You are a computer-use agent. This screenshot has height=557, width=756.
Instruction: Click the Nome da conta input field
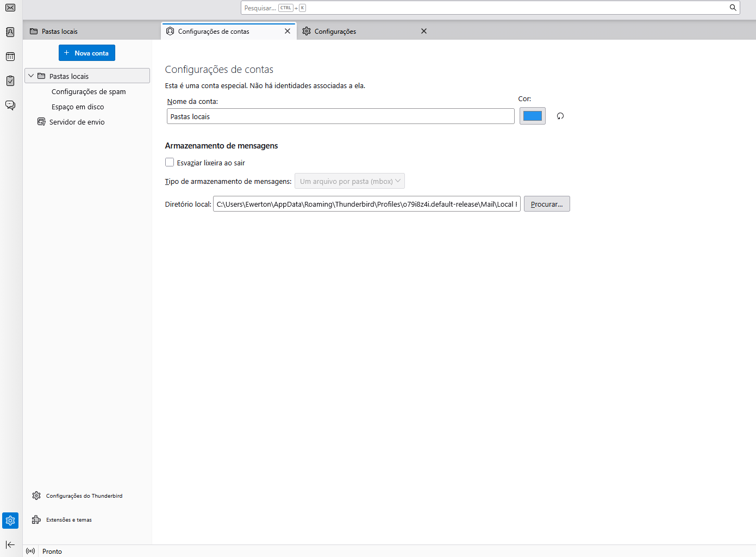[x=341, y=116]
